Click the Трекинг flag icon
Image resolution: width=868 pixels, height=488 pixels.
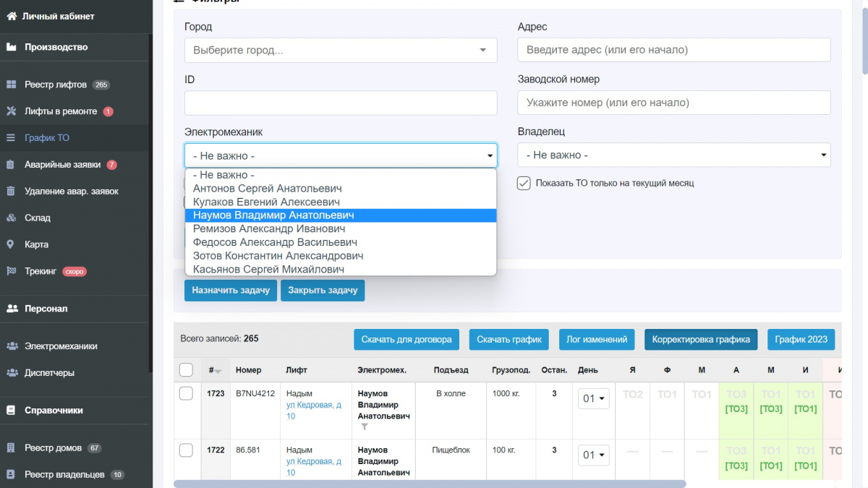pyautogui.click(x=12, y=271)
